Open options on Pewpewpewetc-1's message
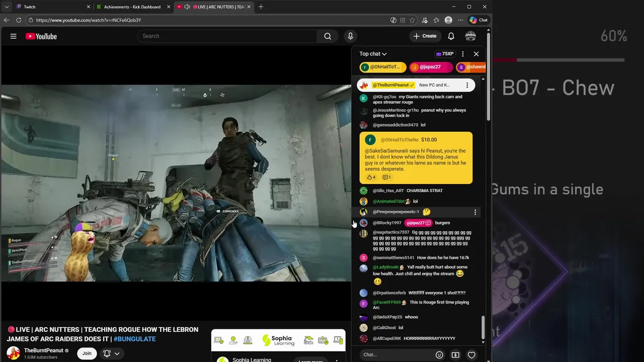The height and width of the screenshot is (362, 644). (475, 212)
